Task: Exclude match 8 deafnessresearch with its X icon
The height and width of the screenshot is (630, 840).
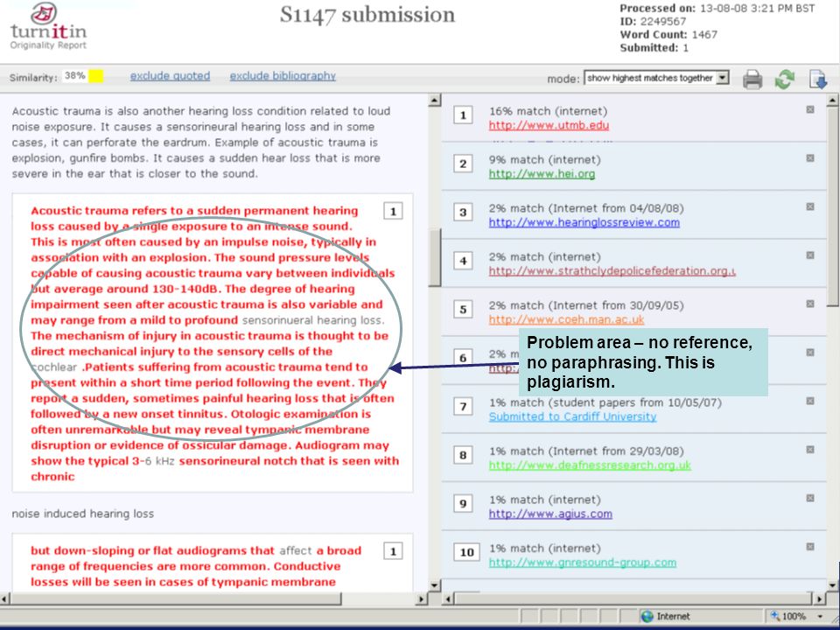Action: pos(810,450)
